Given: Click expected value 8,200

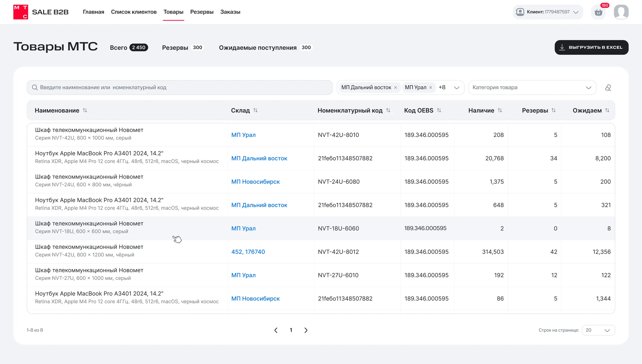Looking at the screenshot, I should coord(603,158).
